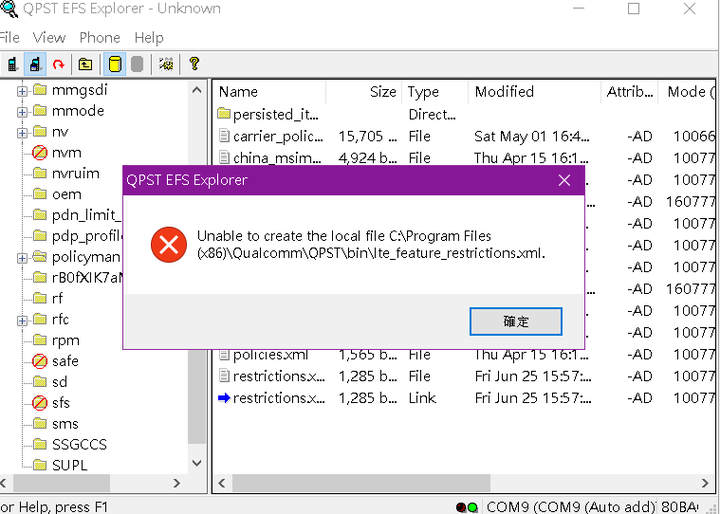This screenshot has width=720, height=514.
Task: Open the View menu
Action: [x=49, y=38]
